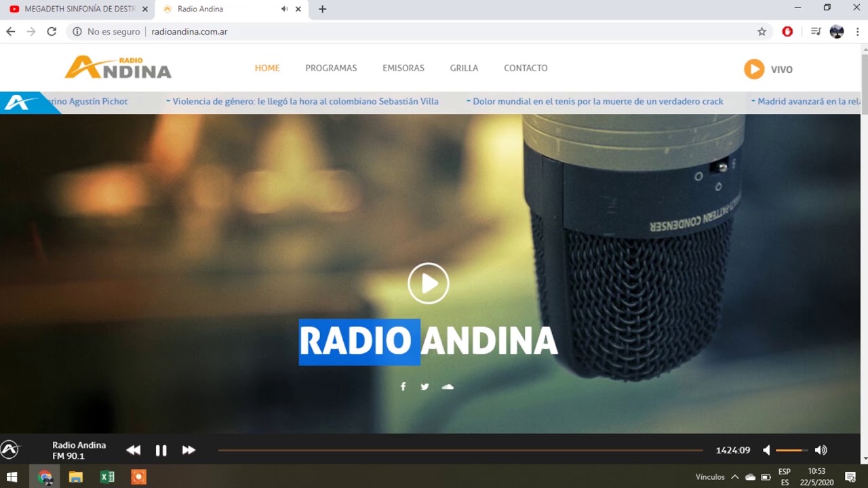The width and height of the screenshot is (868, 488).
Task: Click the rewind button in the player bar
Action: tap(134, 450)
